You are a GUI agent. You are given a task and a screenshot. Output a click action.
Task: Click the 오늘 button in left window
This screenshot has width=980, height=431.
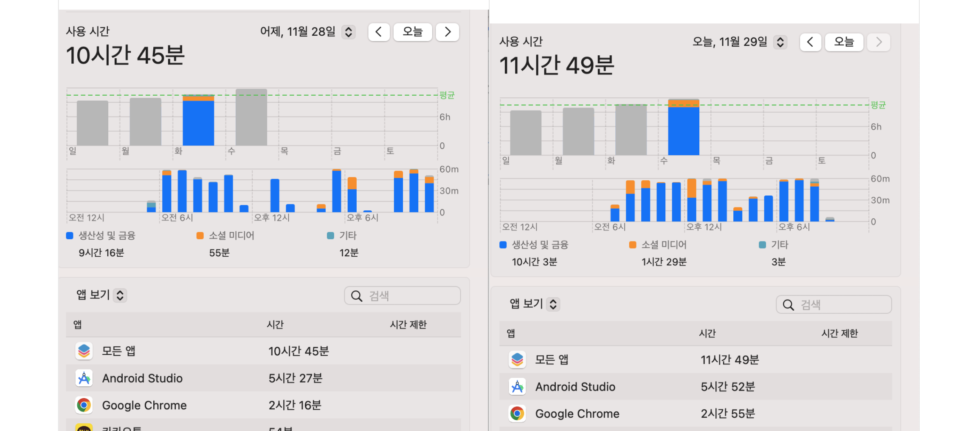(413, 32)
